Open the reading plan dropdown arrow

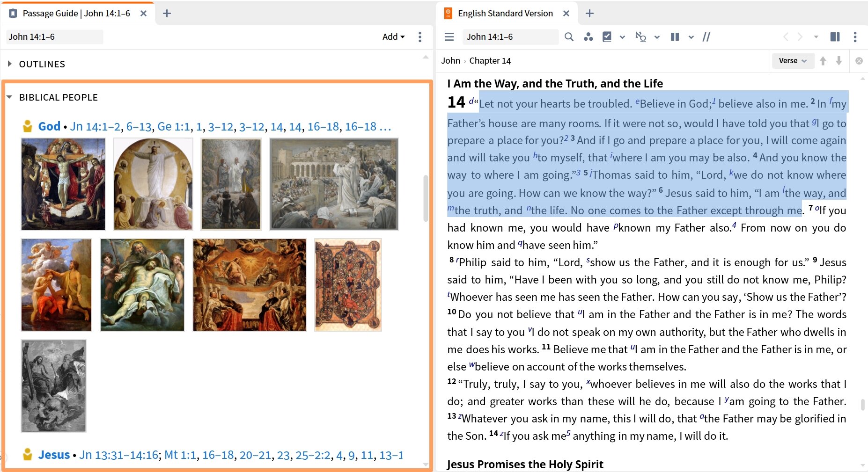coord(622,37)
